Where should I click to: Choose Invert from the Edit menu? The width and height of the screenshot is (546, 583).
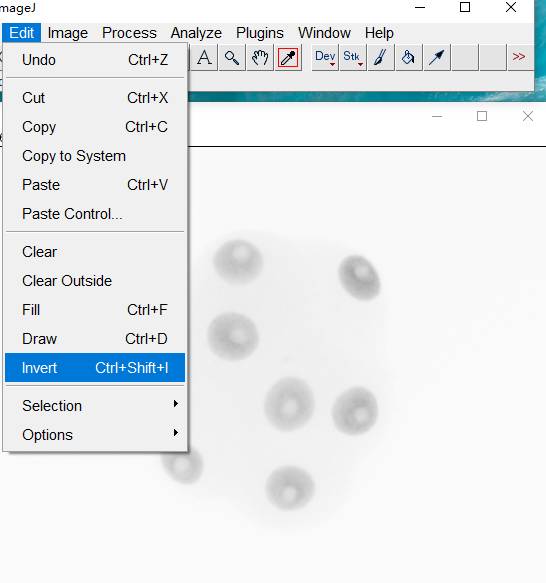(95, 368)
